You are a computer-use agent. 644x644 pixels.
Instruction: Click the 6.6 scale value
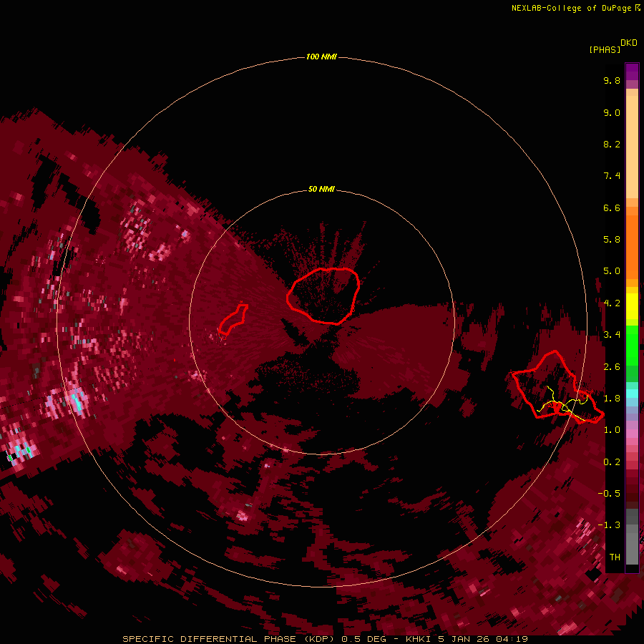[612, 208]
